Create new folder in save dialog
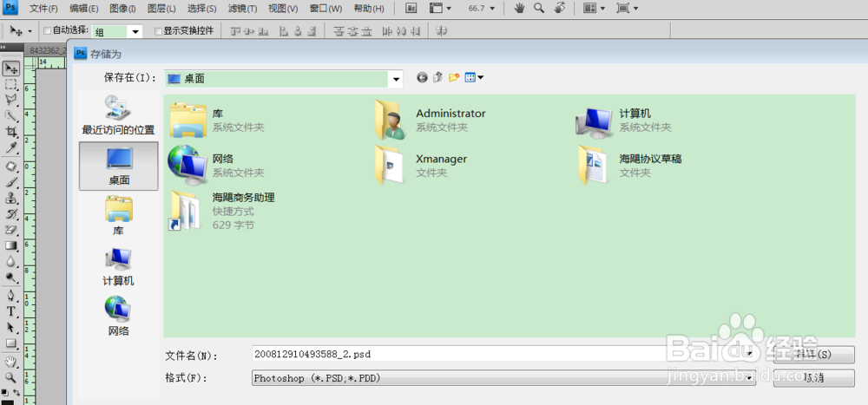The image size is (868, 405). 453,78
